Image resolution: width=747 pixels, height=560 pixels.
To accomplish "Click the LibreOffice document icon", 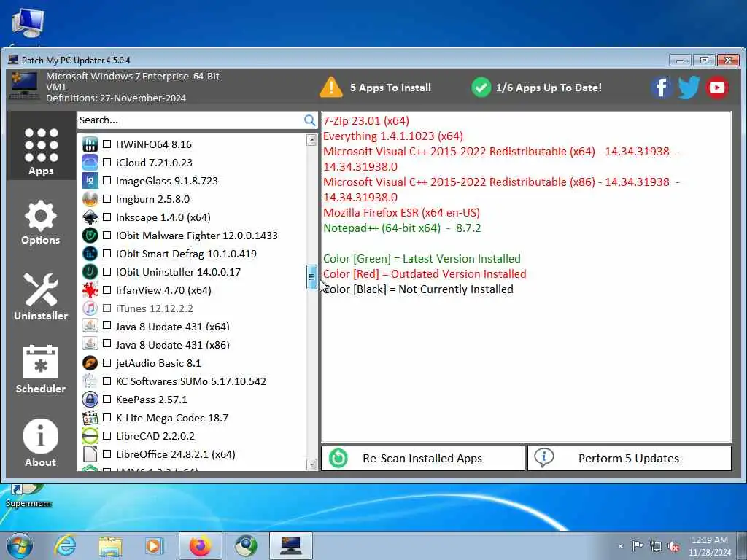I will (x=90, y=454).
